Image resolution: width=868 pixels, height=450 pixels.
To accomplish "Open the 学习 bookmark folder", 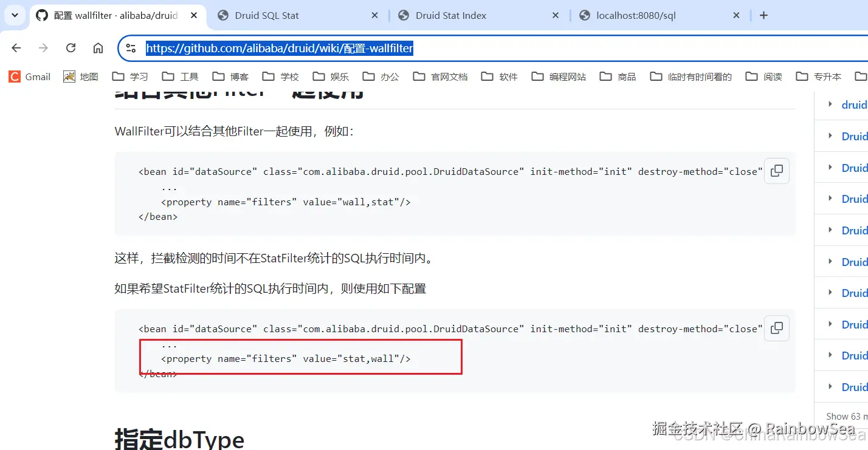I will tap(131, 77).
